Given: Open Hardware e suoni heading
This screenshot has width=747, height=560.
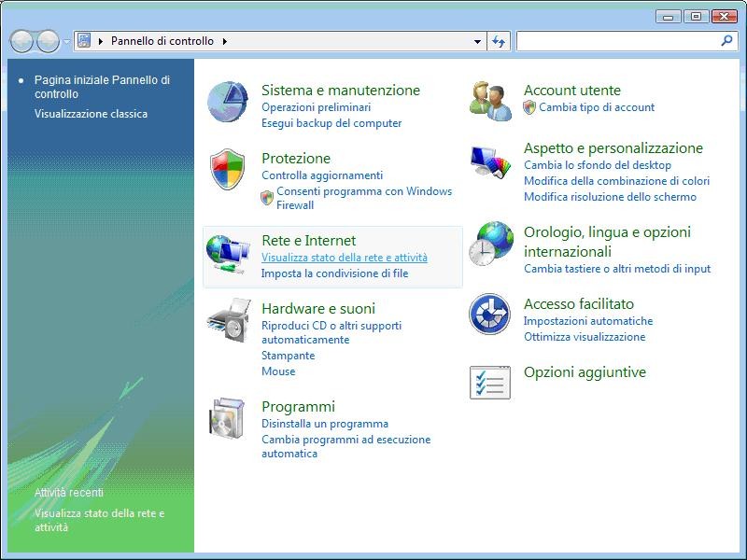Looking at the screenshot, I should point(318,309).
